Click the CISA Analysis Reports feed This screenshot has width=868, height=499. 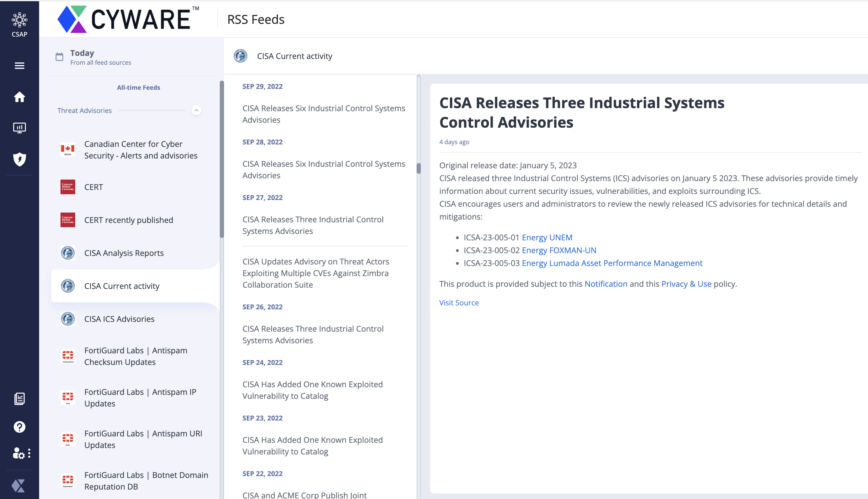click(123, 253)
